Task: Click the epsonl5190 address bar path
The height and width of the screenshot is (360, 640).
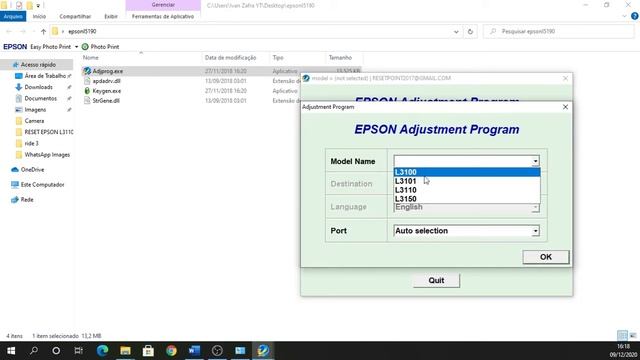Action: coord(82,31)
